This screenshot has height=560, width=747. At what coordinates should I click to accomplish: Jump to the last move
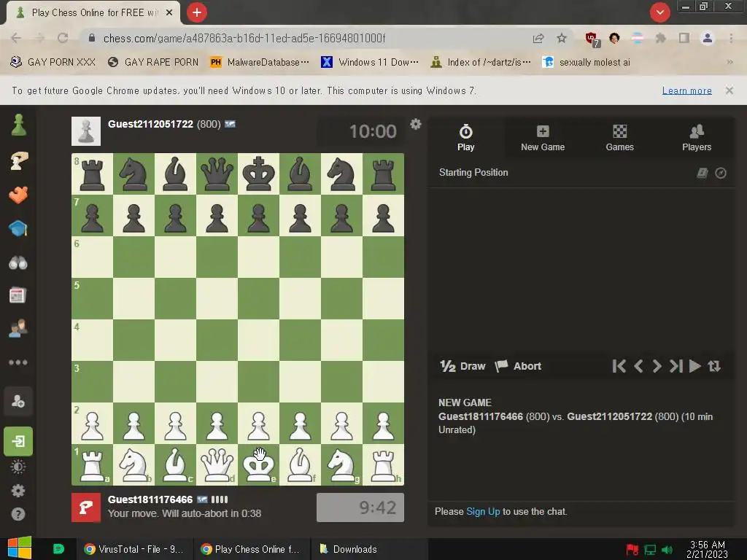676,366
